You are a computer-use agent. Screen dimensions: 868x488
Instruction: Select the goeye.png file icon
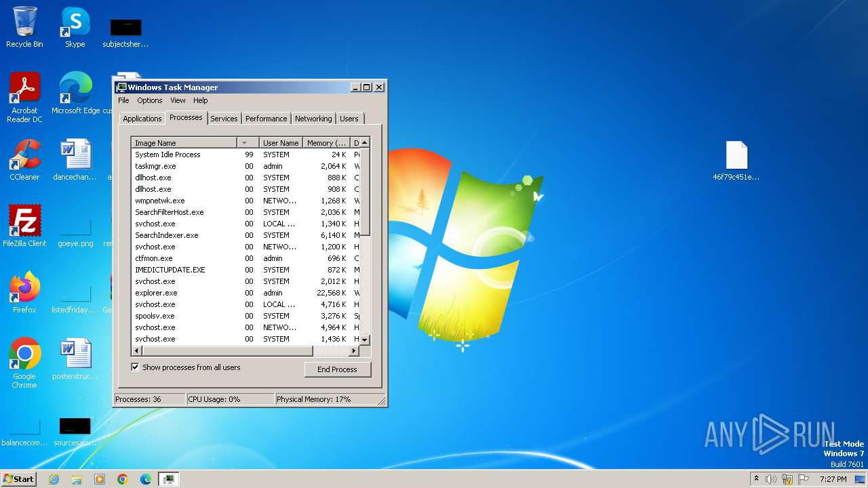[75, 230]
